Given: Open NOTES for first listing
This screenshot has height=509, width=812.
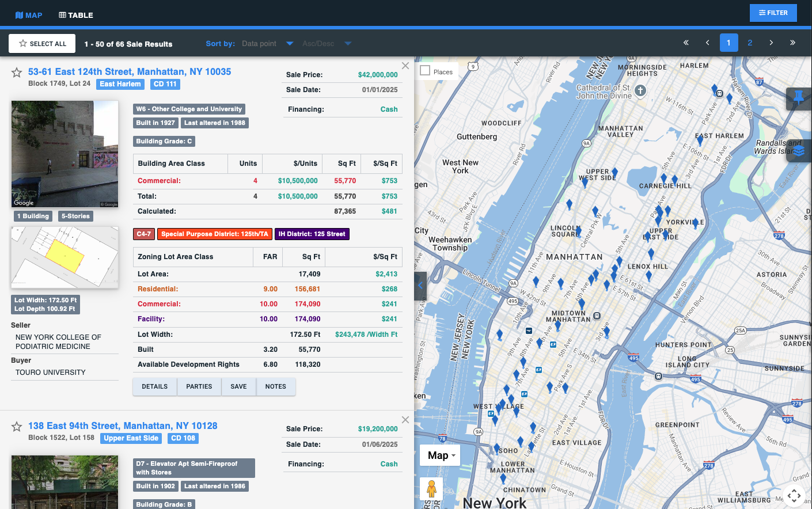Looking at the screenshot, I should coord(276,387).
